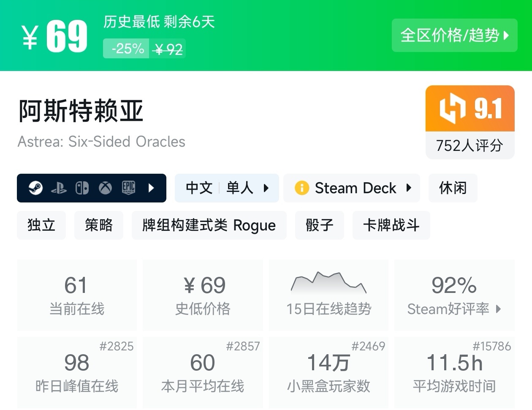Toggle the 休闲 tag filter
Viewport: 532px width, 410px height.
pos(453,188)
